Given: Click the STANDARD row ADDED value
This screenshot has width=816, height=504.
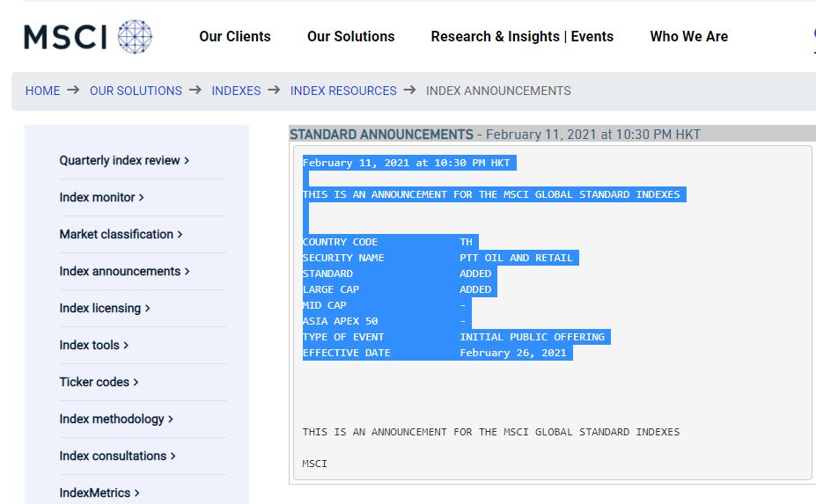Looking at the screenshot, I should pos(475,274).
